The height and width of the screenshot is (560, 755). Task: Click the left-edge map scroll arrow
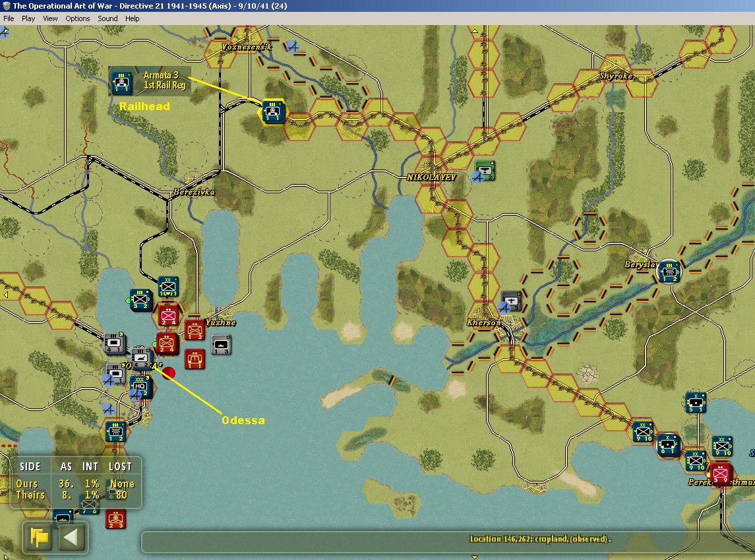(x=6, y=295)
